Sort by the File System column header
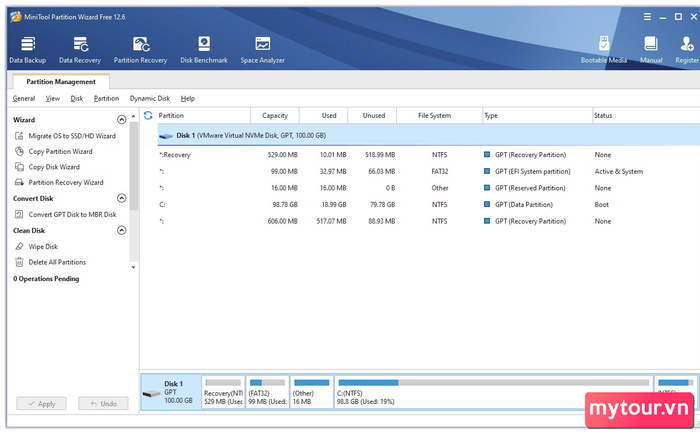Viewport: 700px width, 436px height. pyautogui.click(x=439, y=116)
